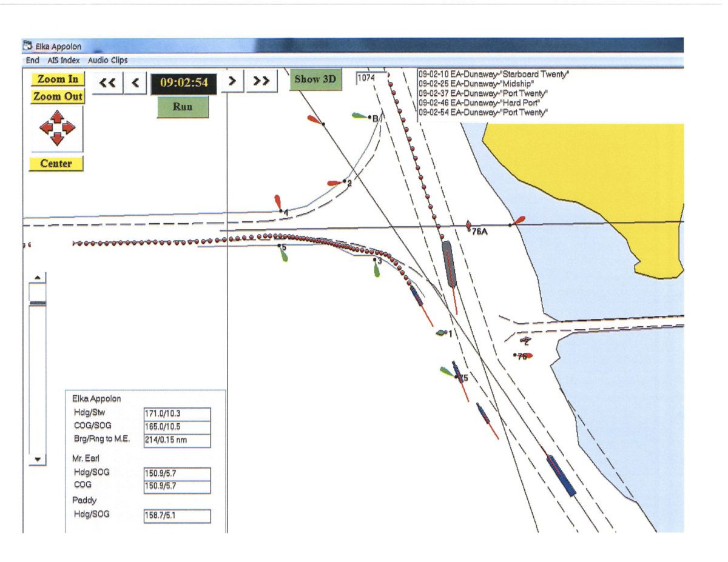Viewport: 728px width, 562px height.
Task: Click the green Run button
Action: pos(183,107)
